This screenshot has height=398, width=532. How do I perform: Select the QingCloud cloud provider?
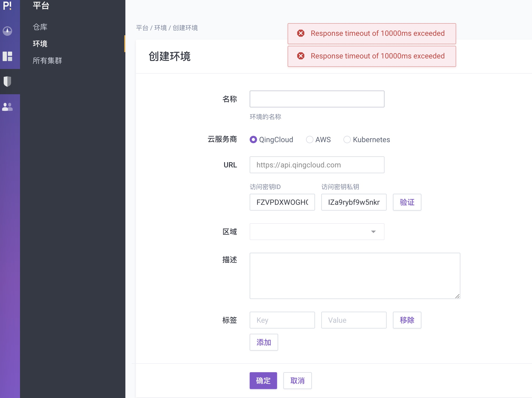(253, 140)
